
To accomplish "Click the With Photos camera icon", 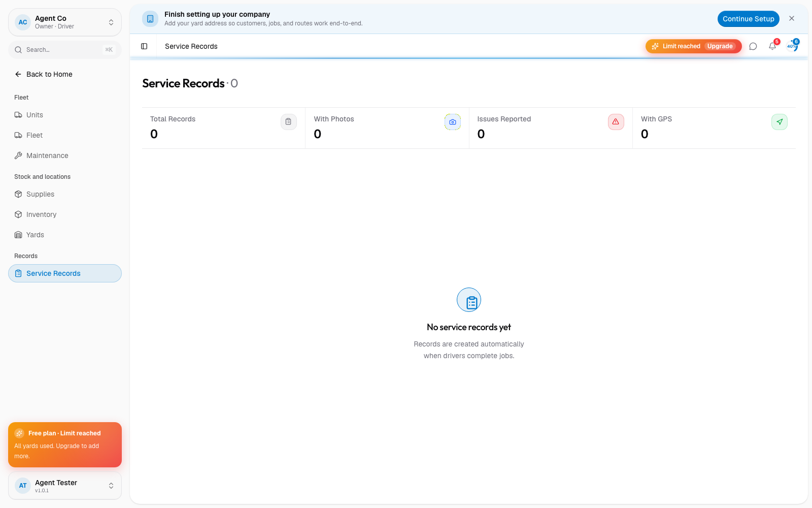I will click(453, 122).
